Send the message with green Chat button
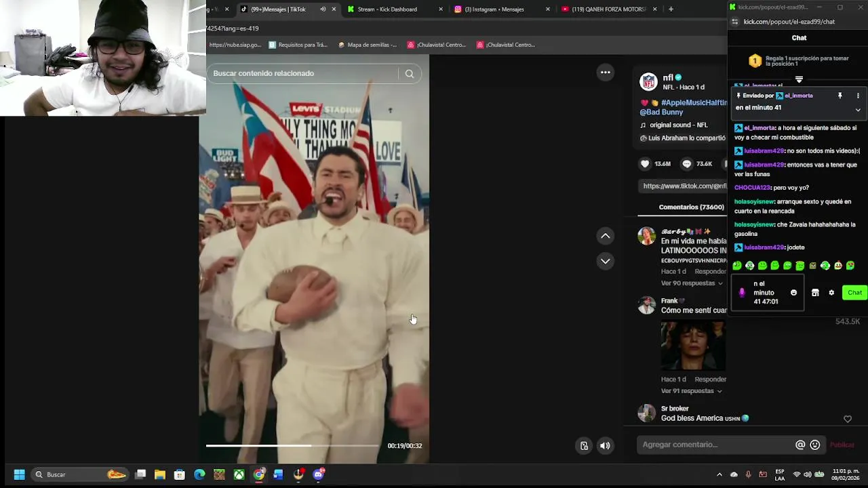Viewport: 868px width, 488px height. coord(854,293)
